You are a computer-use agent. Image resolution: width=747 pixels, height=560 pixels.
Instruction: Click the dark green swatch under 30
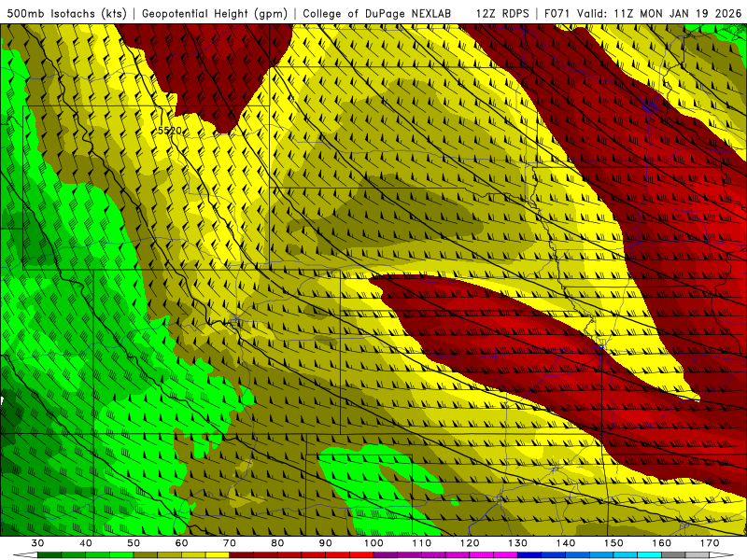coord(49,555)
